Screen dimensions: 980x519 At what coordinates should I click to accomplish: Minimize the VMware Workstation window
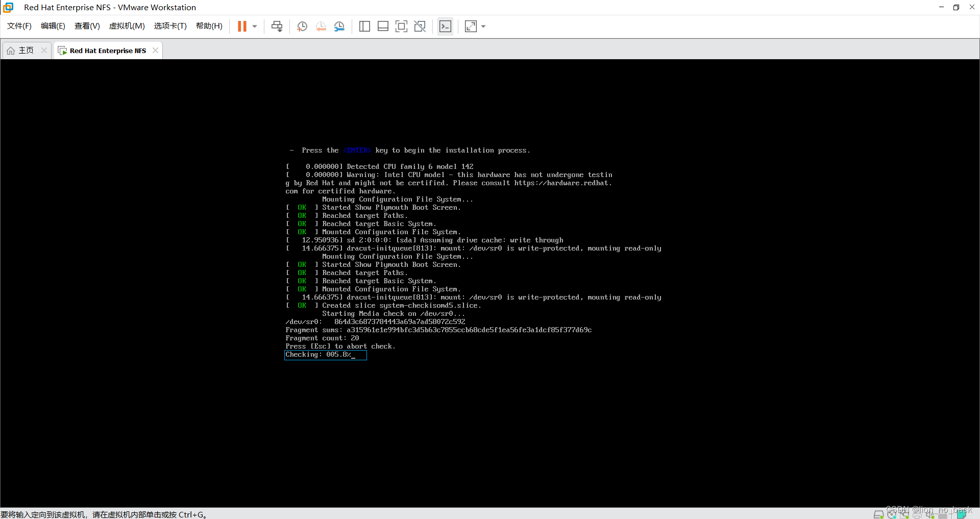coord(941,7)
